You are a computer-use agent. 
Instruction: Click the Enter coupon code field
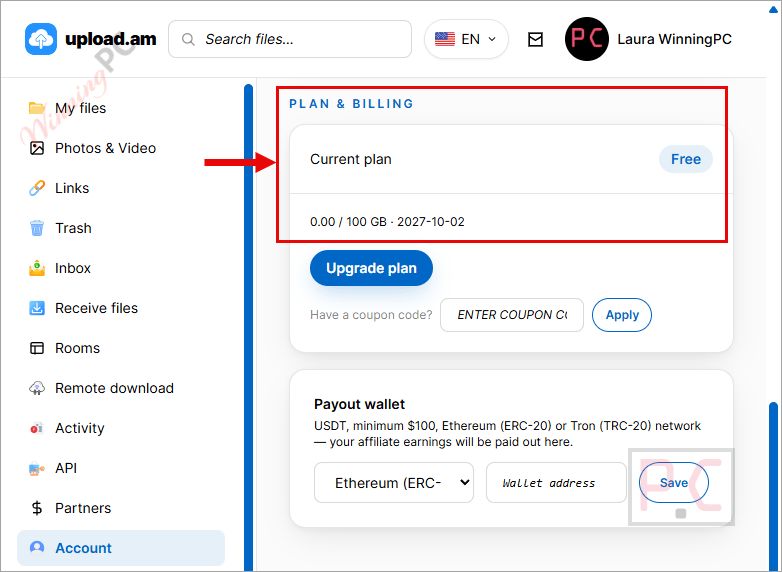point(512,315)
